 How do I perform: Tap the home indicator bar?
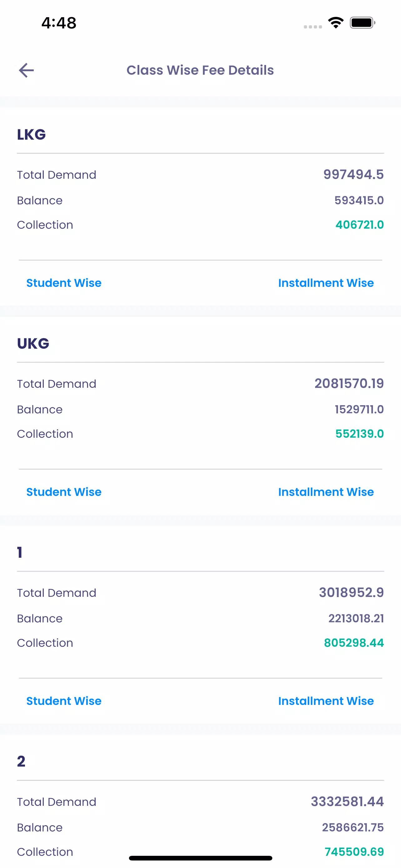coord(200,858)
